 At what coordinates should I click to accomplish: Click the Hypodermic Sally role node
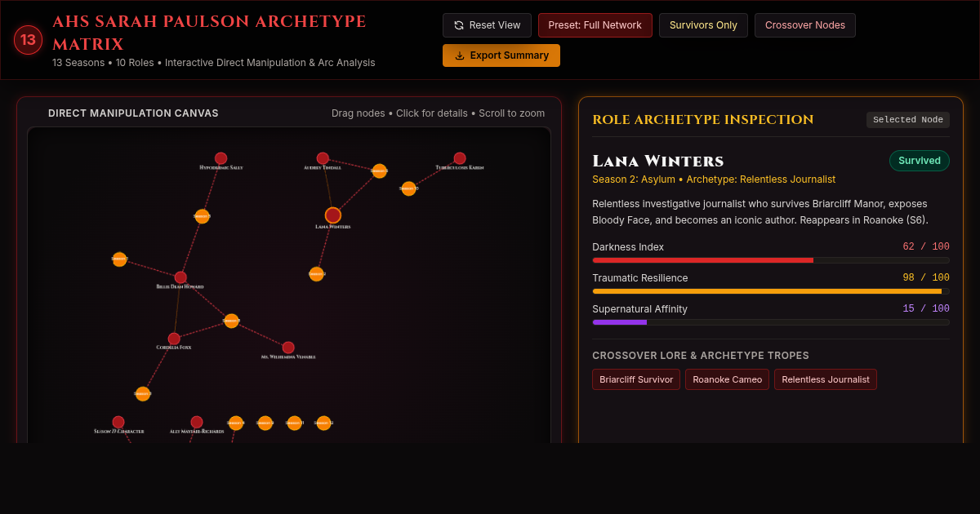pyautogui.click(x=220, y=158)
